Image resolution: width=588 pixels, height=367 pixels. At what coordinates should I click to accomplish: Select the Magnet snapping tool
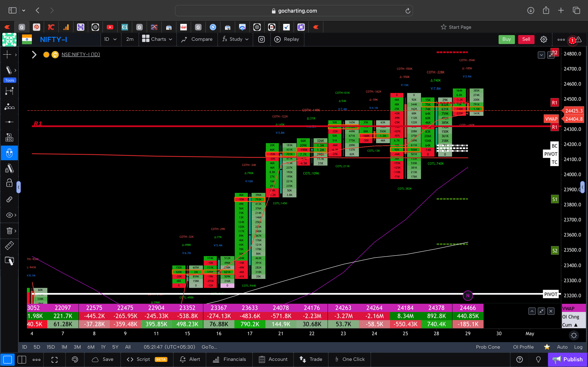pos(9,153)
